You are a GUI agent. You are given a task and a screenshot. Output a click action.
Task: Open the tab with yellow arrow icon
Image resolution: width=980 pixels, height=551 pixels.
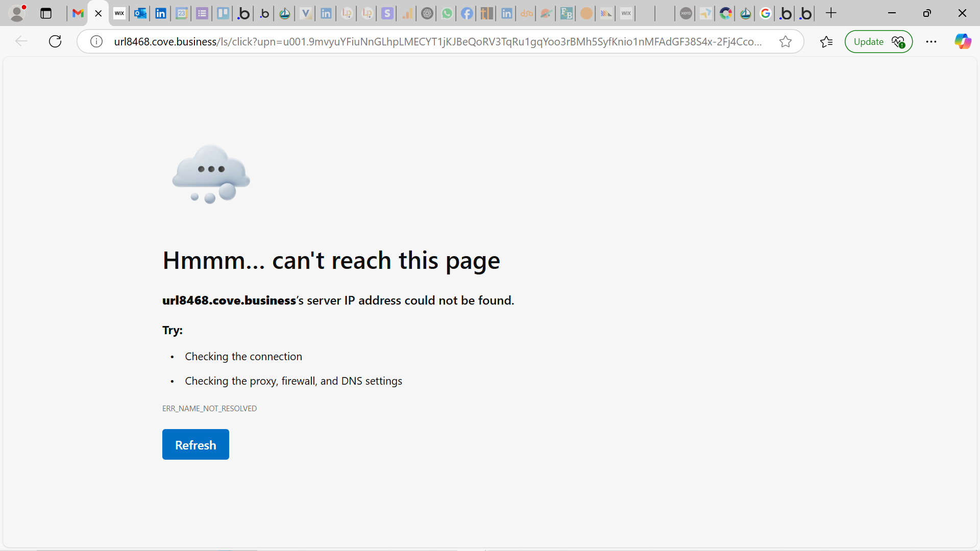point(706,14)
